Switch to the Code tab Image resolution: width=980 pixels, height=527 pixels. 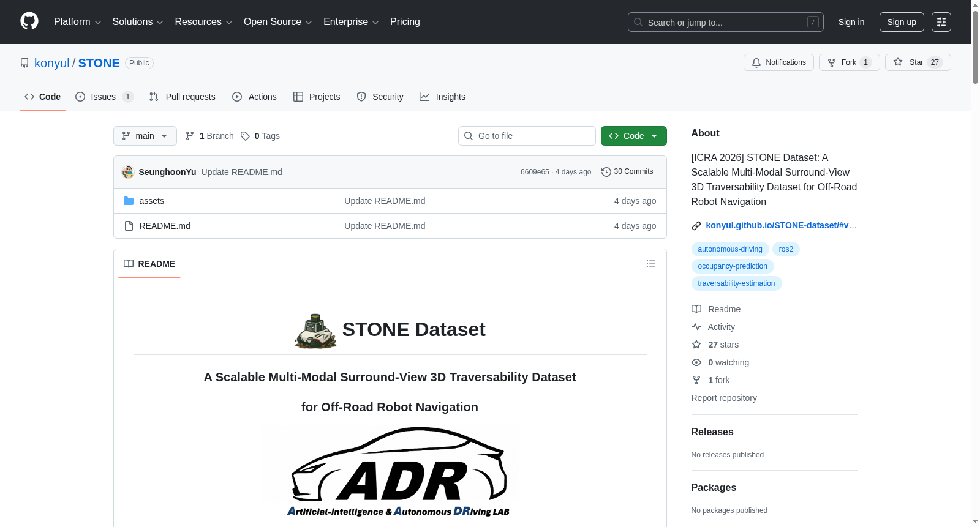pos(43,97)
